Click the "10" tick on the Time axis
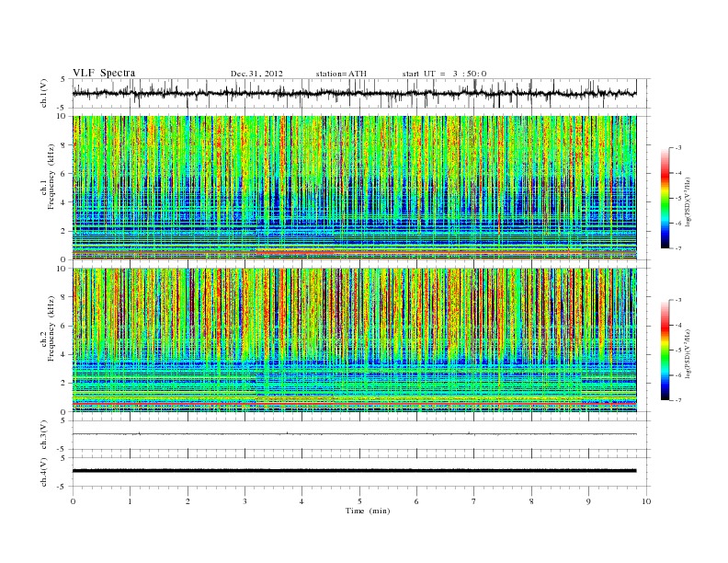Image resolution: width=728 pixels, height=563 pixels. click(x=646, y=501)
